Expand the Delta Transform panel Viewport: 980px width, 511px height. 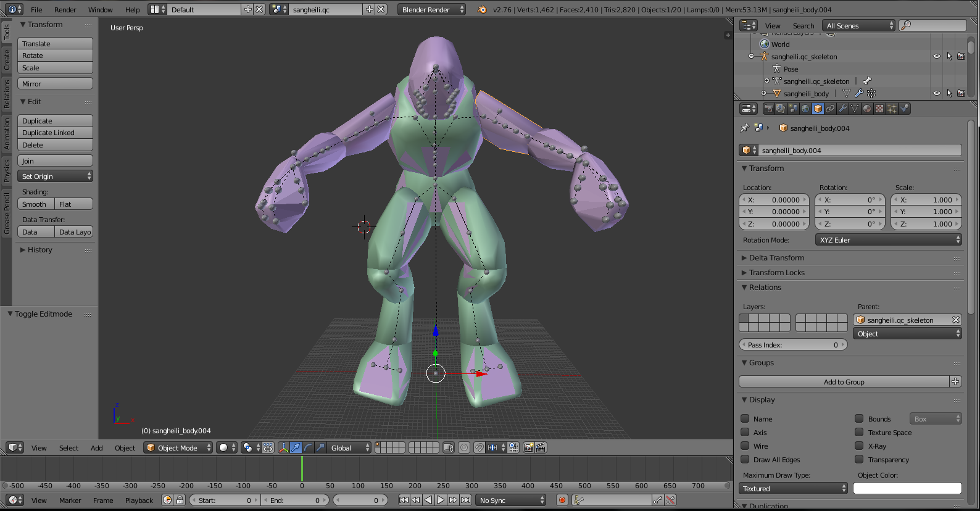pyautogui.click(x=776, y=258)
